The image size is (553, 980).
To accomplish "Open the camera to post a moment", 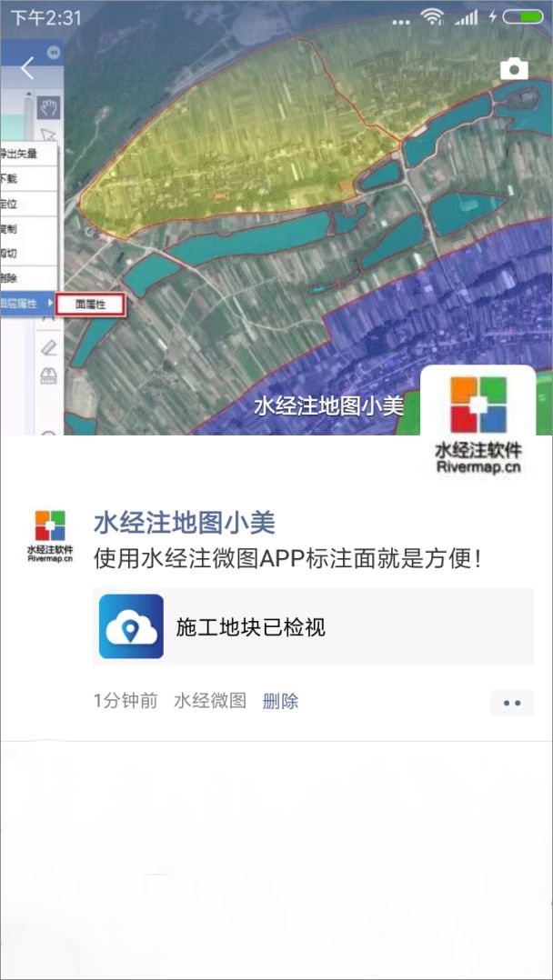I will point(514,69).
